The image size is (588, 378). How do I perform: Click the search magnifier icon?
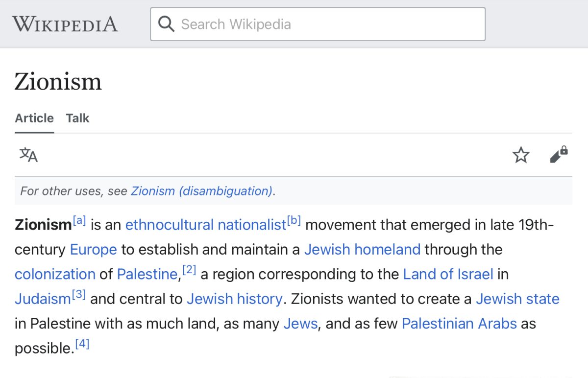167,24
